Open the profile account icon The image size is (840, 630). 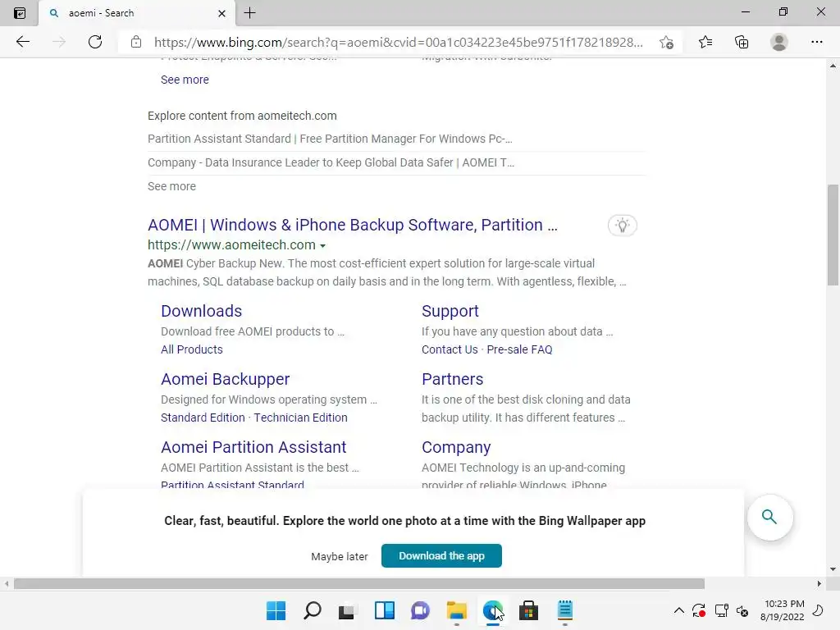(779, 42)
